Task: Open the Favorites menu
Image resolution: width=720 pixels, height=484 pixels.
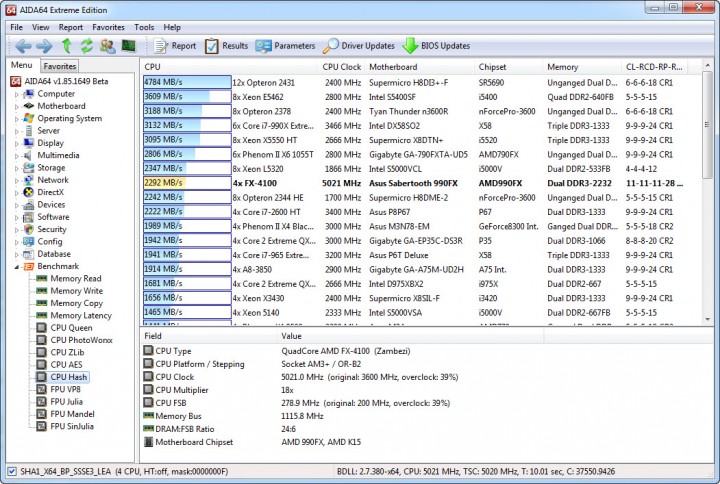Action: pos(108,28)
